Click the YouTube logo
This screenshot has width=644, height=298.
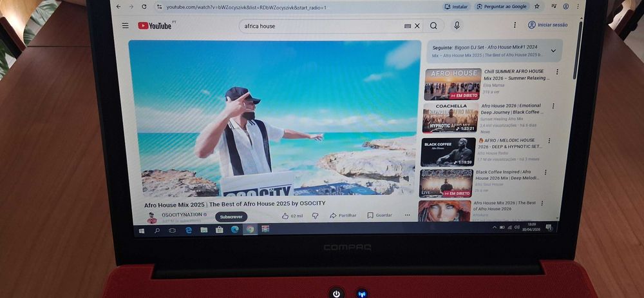(156, 26)
